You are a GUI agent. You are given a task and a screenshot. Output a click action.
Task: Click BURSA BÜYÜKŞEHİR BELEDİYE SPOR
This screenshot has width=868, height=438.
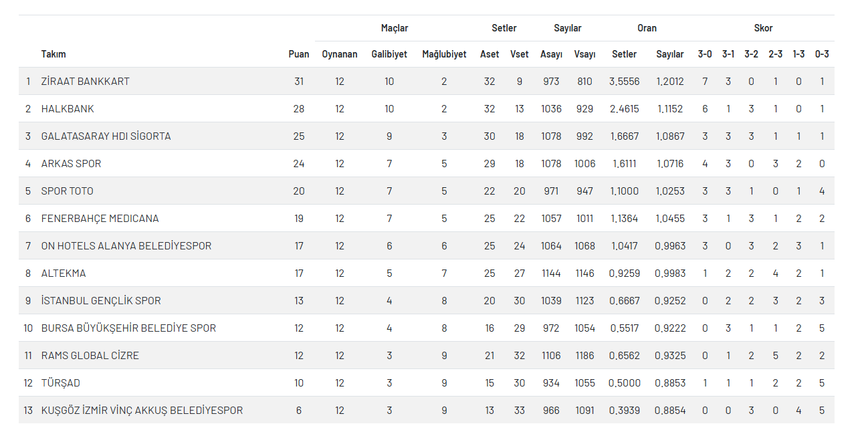[x=128, y=328]
